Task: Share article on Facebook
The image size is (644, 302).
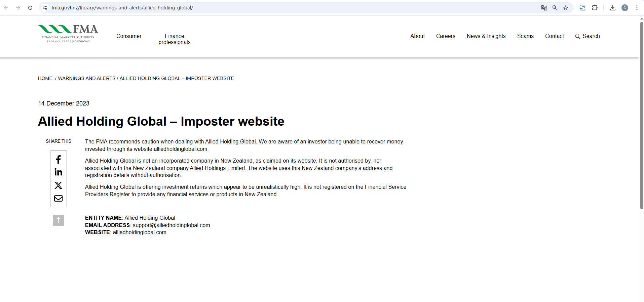Action: 58,159
